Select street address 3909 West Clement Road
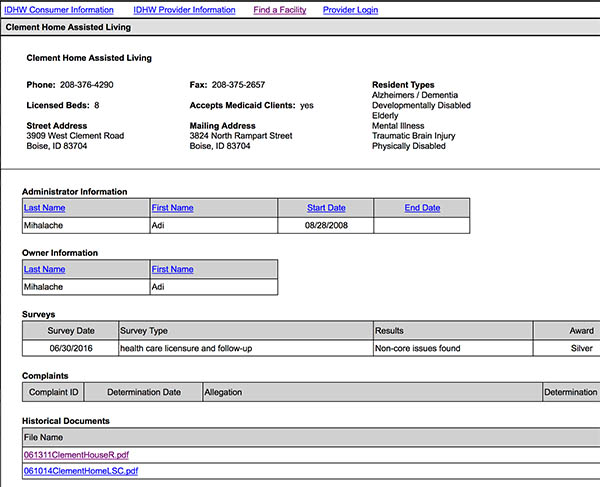Screen dimensions: 600x487 click(75, 136)
